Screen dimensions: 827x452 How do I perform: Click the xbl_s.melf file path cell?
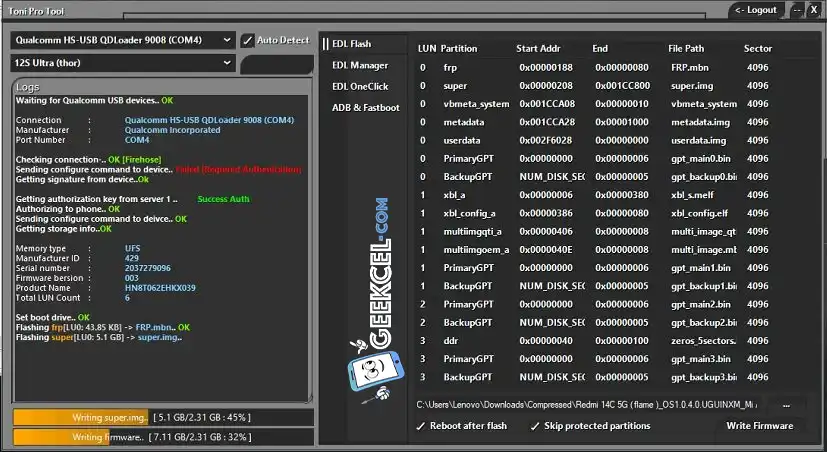click(x=693, y=195)
